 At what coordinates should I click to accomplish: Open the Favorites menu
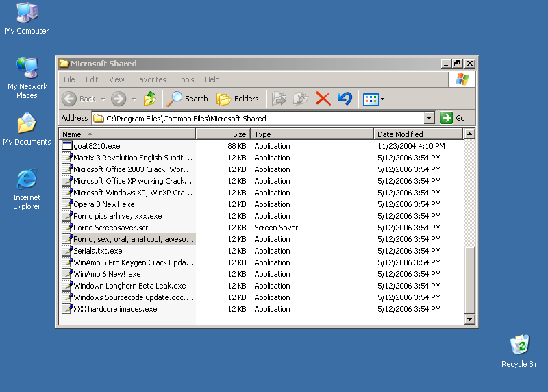tap(150, 79)
